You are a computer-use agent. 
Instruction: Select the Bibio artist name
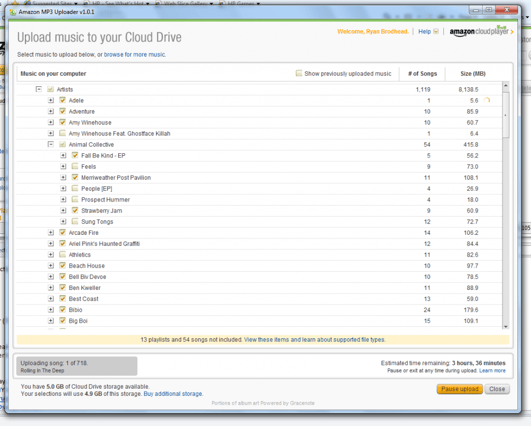pyautogui.click(x=76, y=310)
